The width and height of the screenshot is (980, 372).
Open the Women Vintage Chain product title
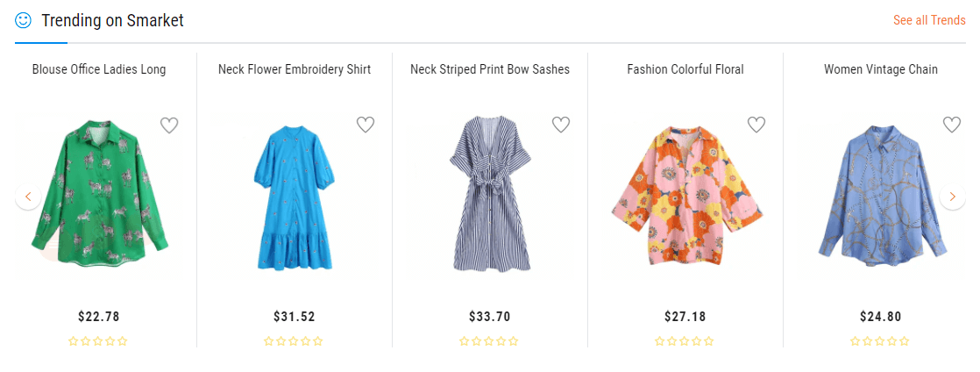tap(881, 69)
